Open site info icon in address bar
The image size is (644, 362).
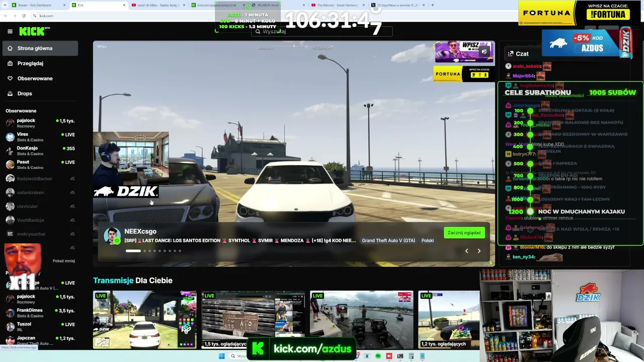tap(34, 16)
